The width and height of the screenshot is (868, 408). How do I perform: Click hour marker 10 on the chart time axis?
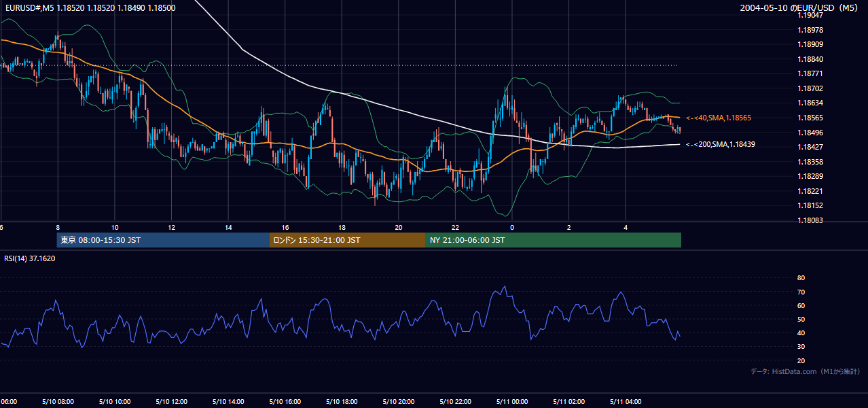[115, 227]
